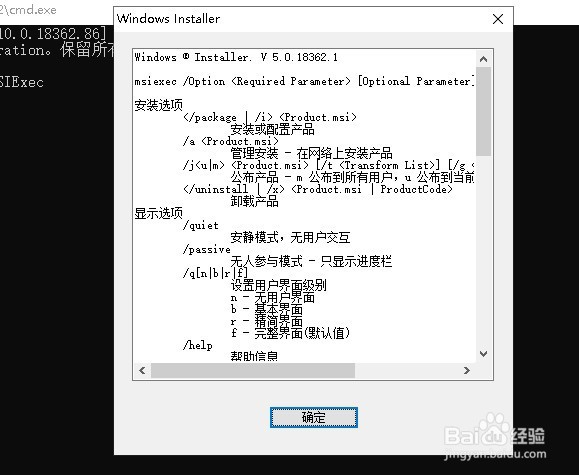Click the '/j<u|m> <Product.msi>' line
The image size is (579, 475).
pyautogui.click(x=329, y=165)
